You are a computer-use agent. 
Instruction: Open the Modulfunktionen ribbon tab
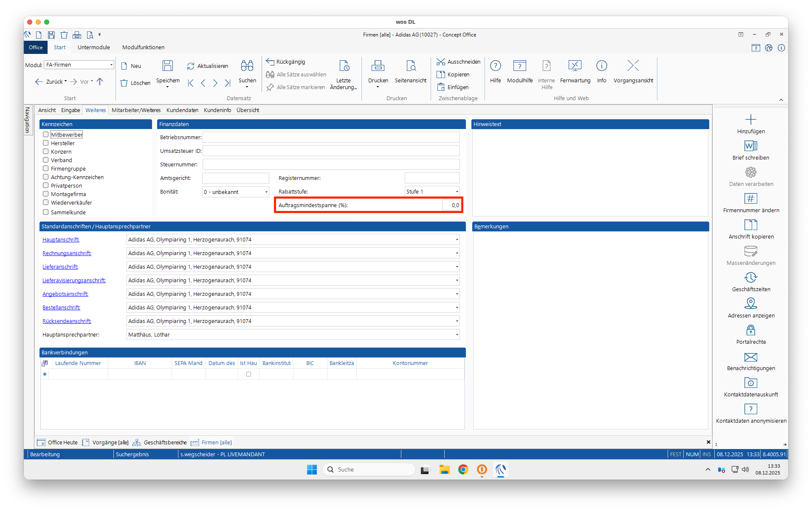pos(143,48)
